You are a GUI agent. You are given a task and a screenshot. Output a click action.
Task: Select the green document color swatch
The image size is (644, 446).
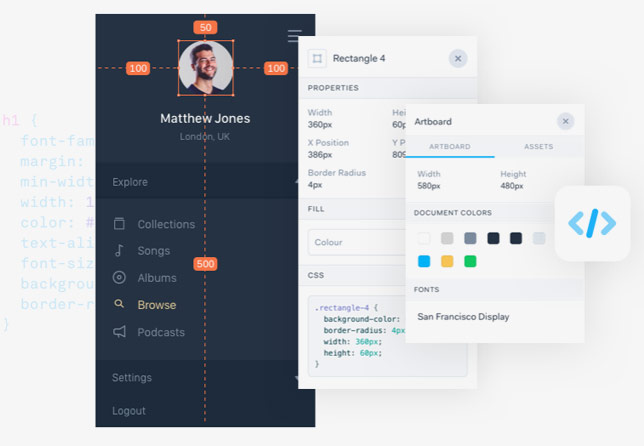click(x=470, y=262)
